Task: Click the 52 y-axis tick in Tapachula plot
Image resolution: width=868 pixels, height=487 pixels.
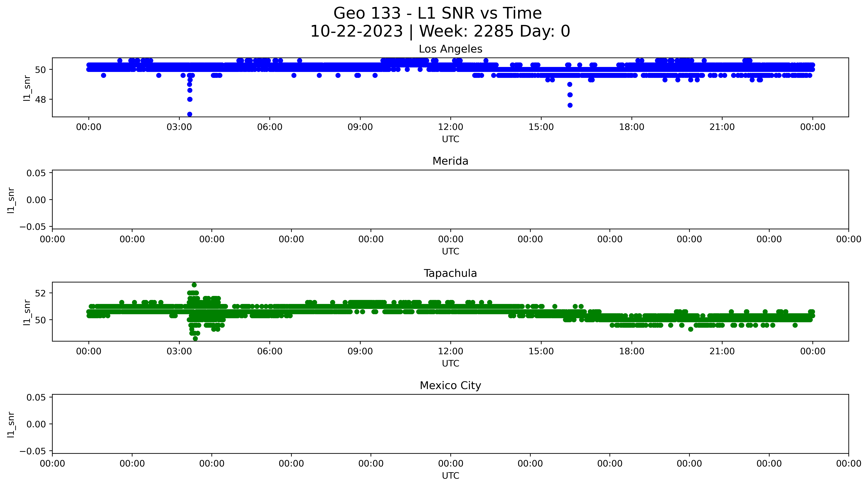Action: (x=40, y=293)
